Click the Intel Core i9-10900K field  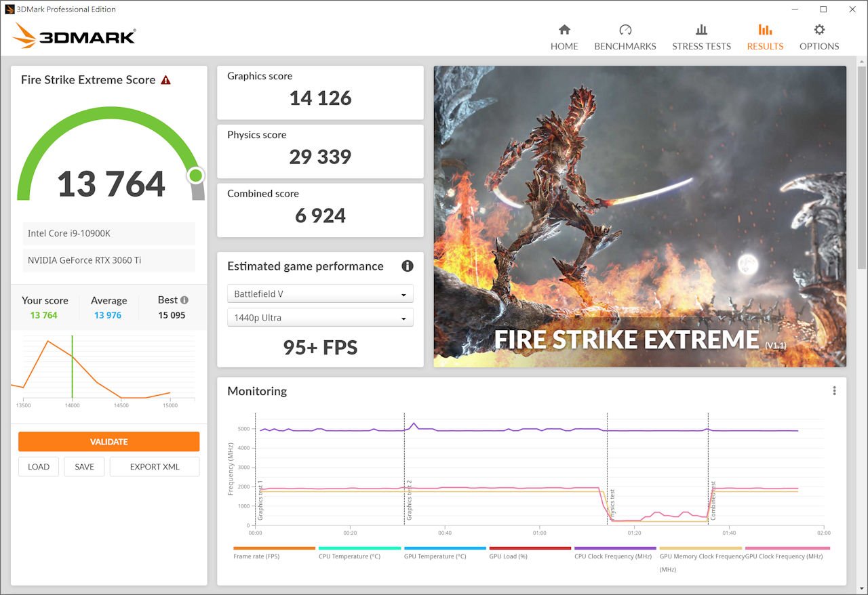[108, 233]
